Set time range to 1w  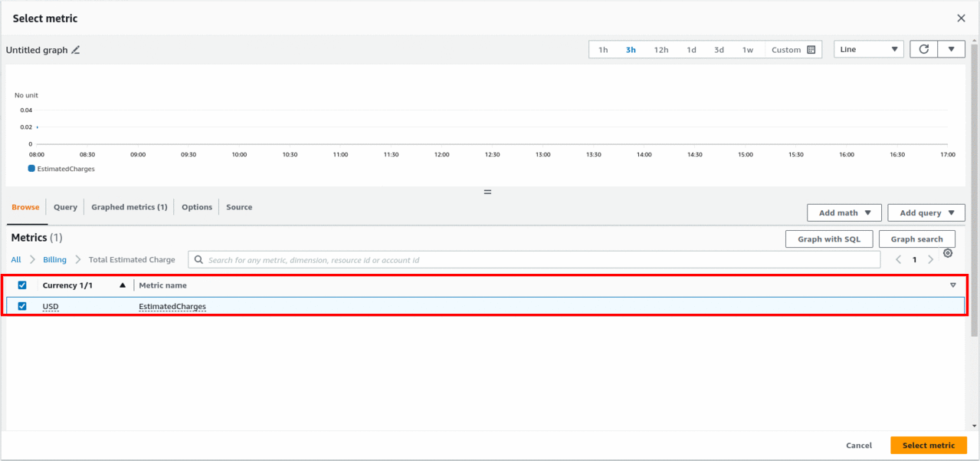747,50
